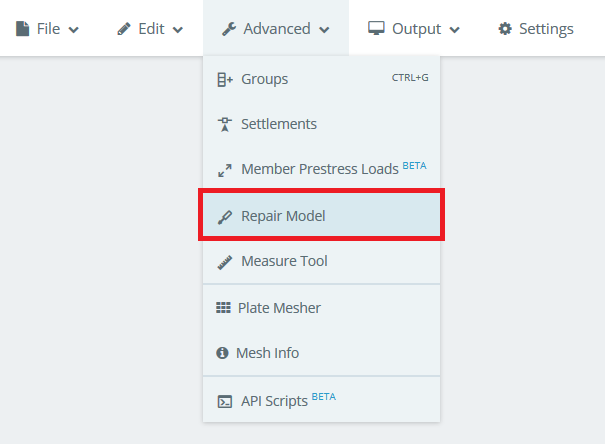This screenshot has height=444, width=605.
Task: Click the gear icon next to Settings
Action: (x=505, y=29)
